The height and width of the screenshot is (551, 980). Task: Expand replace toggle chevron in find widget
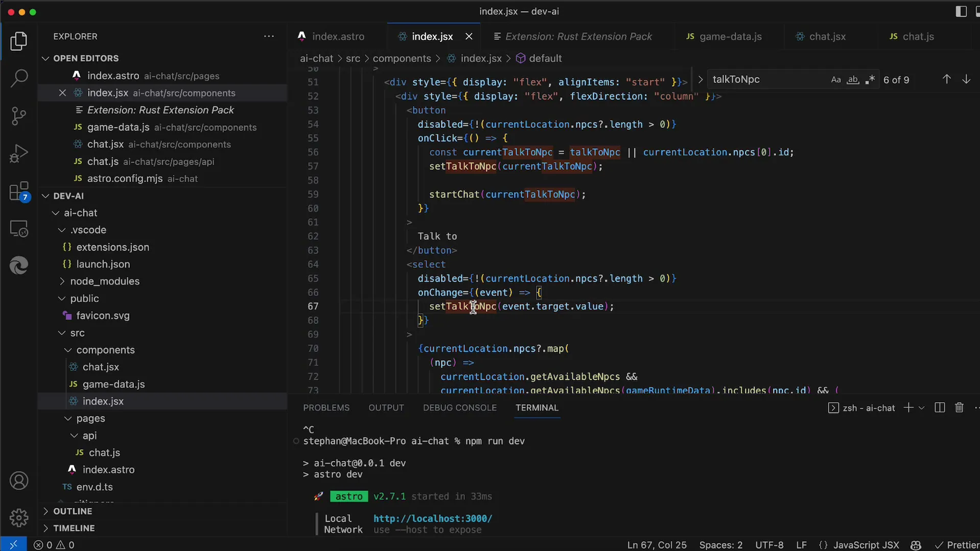point(700,80)
